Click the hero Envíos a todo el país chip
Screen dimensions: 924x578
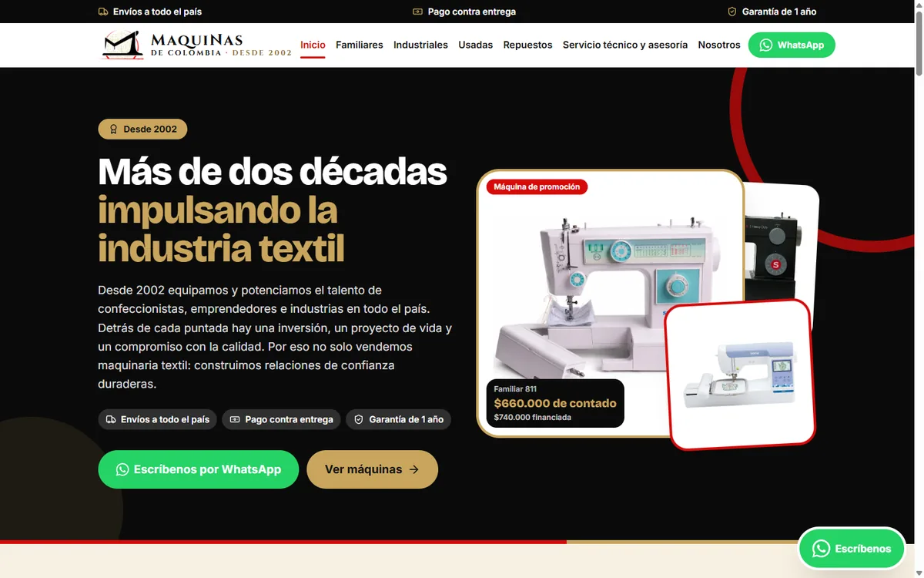point(157,419)
